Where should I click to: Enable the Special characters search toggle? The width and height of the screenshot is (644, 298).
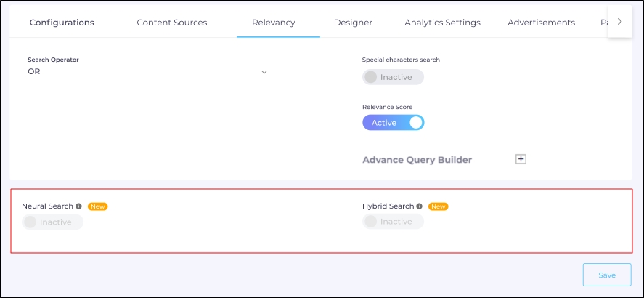coord(393,77)
